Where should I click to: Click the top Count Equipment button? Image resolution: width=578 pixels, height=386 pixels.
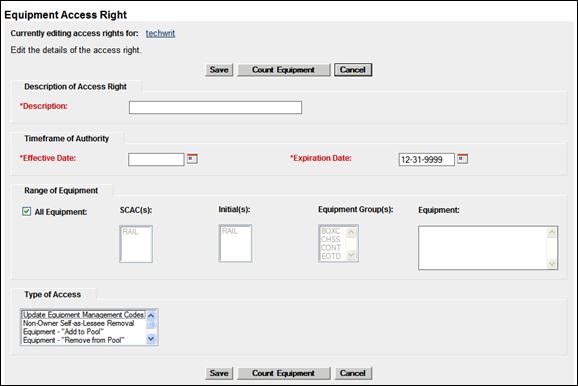[283, 70]
